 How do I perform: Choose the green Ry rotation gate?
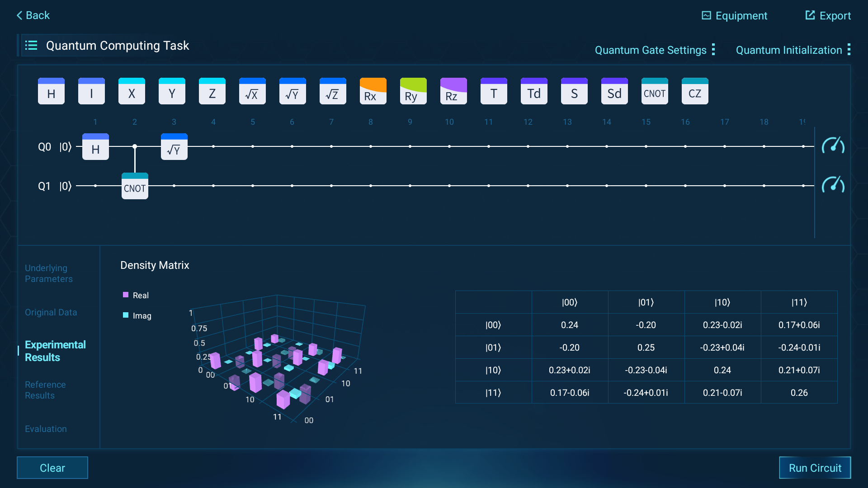413,92
